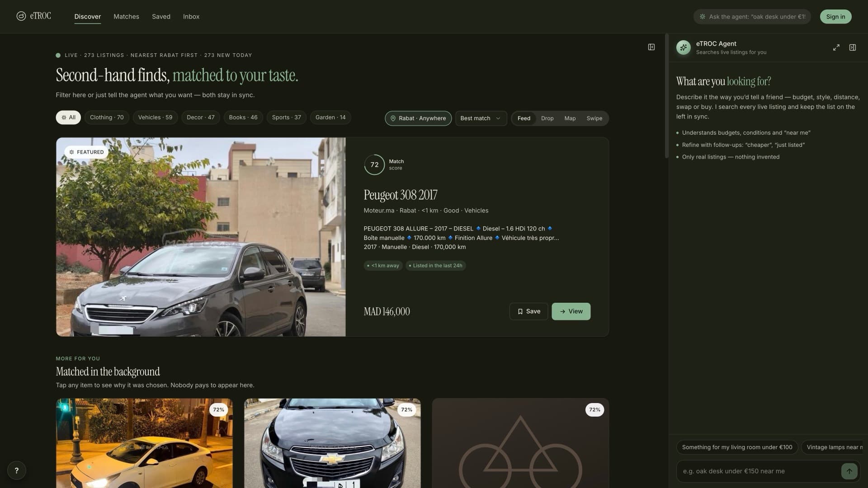Click the '<1 km away' tag
The width and height of the screenshot is (868, 488).
click(383, 266)
